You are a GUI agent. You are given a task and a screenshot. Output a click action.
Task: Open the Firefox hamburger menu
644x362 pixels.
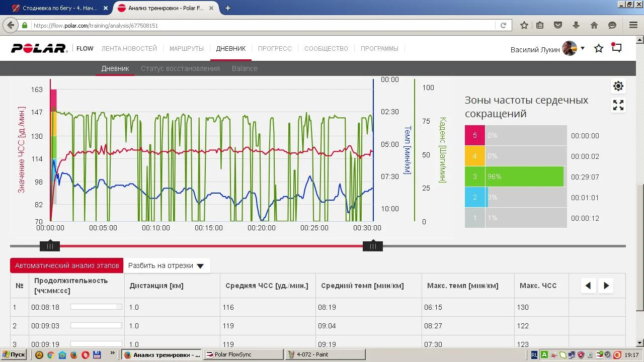point(633,25)
